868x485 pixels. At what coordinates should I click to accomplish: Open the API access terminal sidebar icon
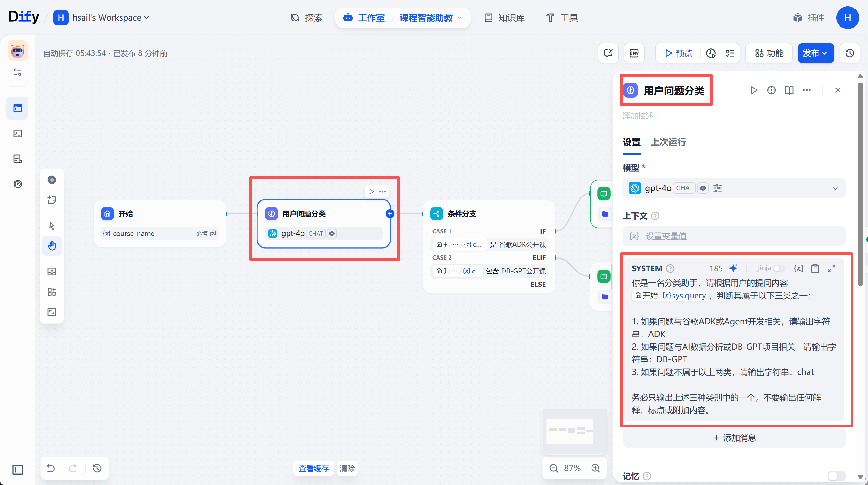click(17, 133)
